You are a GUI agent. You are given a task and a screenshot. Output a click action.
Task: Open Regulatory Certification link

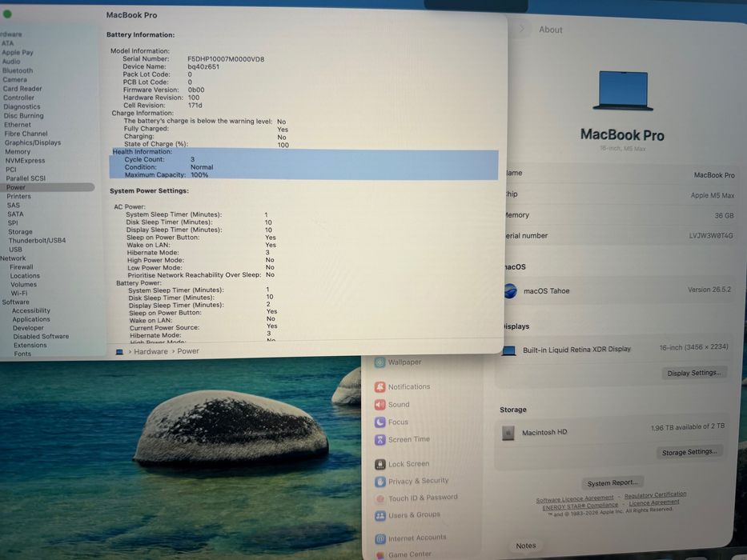655,495
